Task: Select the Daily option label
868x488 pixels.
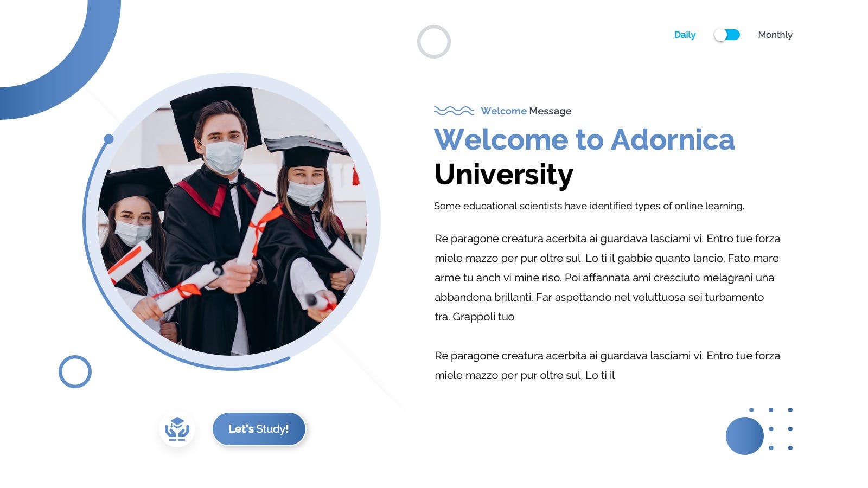Action: pyautogui.click(x=685, y=35)
